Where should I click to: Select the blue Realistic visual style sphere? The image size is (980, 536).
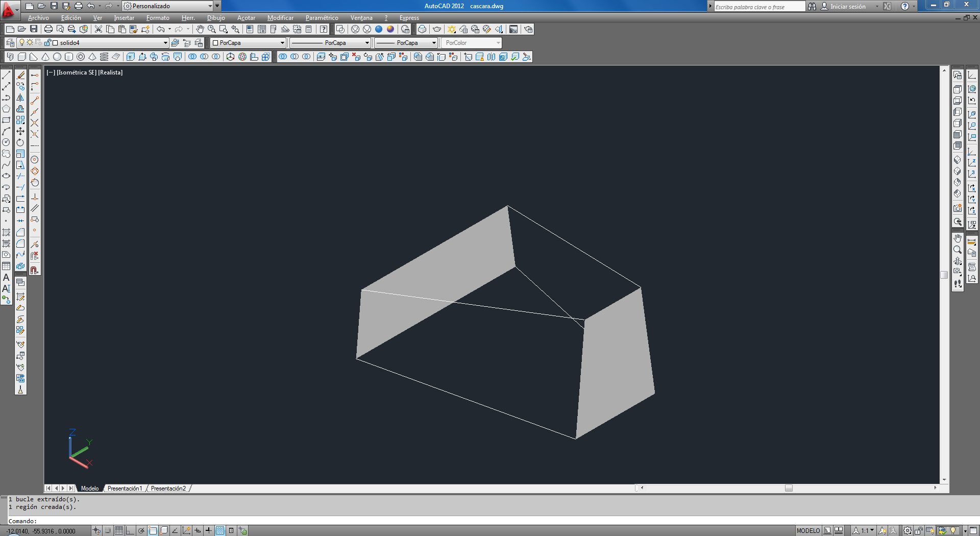click(379, 29)
